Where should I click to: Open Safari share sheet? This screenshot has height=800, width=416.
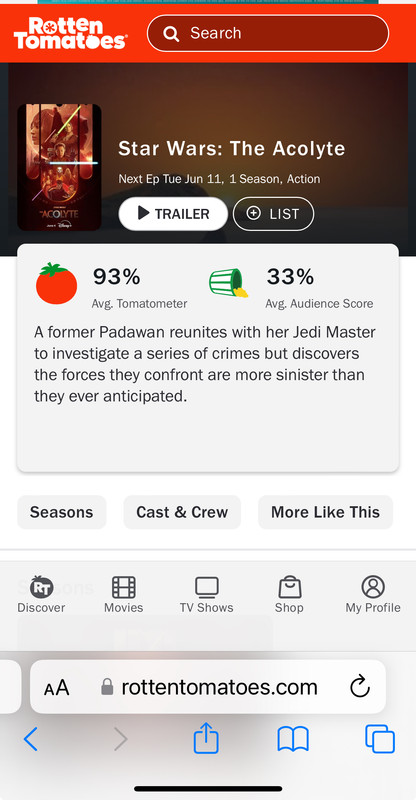(x=206, y=738)
